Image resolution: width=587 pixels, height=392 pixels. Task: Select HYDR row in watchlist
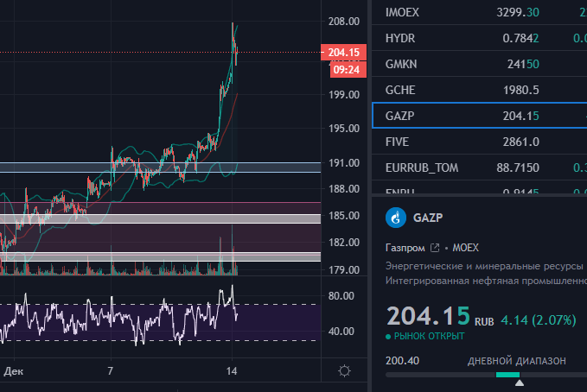tap(479, 38)
